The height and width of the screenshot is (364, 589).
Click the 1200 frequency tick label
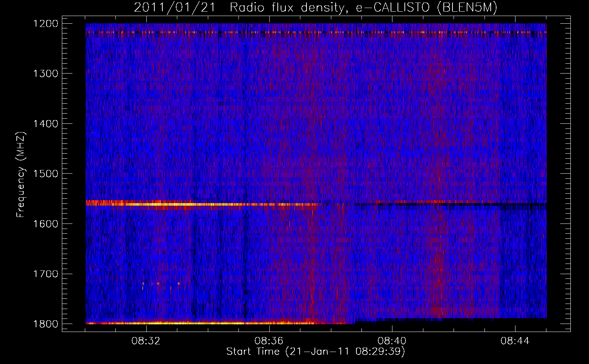coord(46,24)
